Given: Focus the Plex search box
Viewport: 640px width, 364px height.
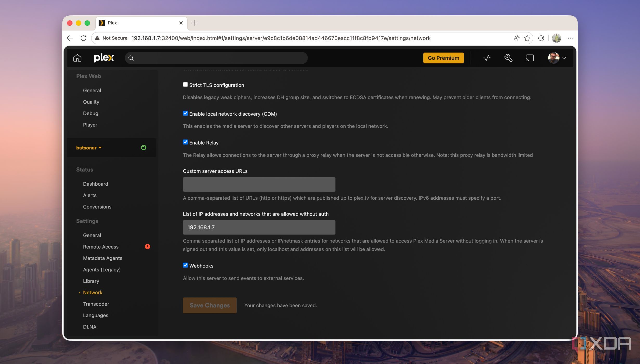Looking at the screenshot, I should (216, 58).
